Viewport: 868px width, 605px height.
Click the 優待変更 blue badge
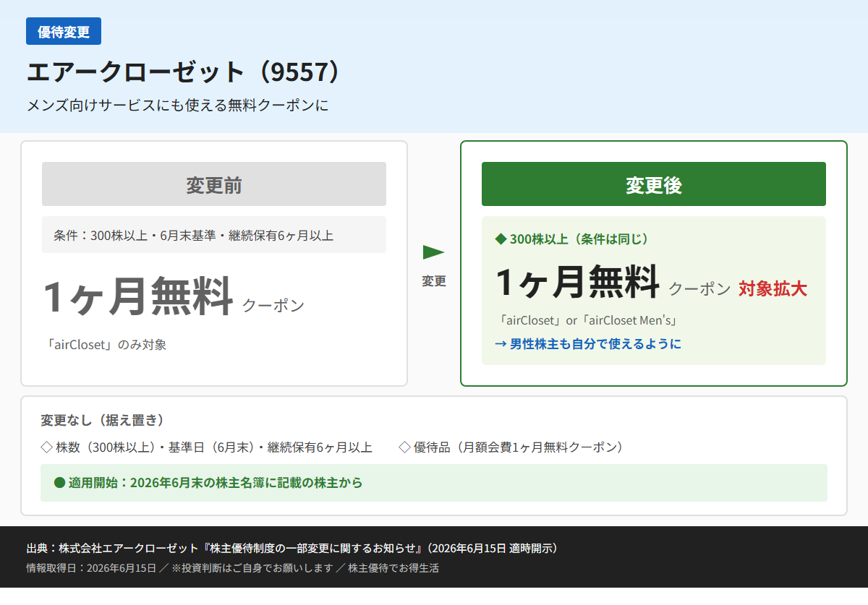click(64, 31)
